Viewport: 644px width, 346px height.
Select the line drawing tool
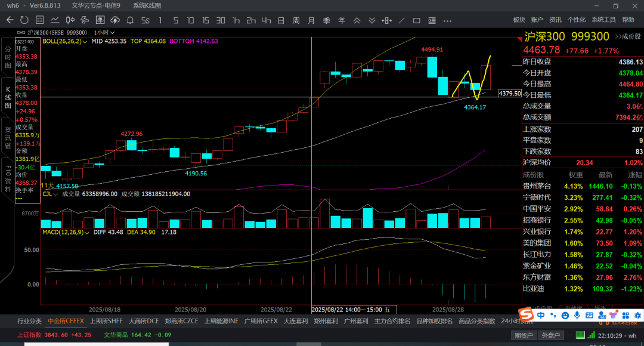click(x=402, y=20)
